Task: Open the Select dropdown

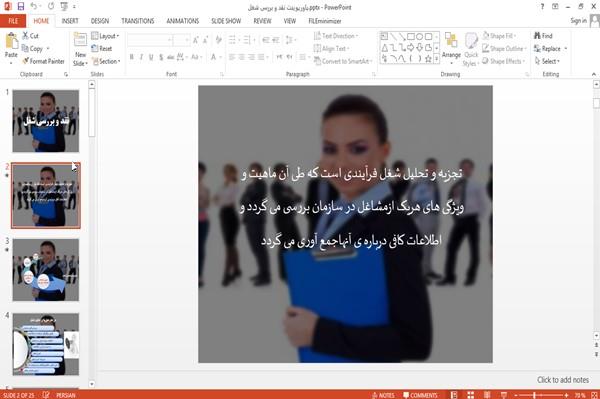Action: 547,61
